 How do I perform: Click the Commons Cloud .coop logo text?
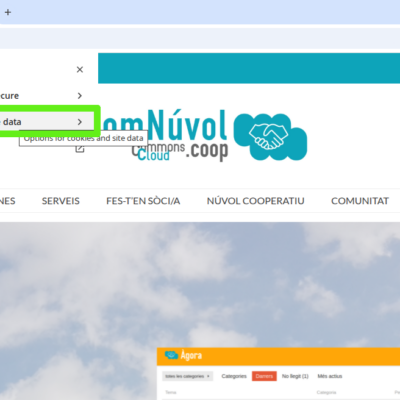[x=180, y=152]
